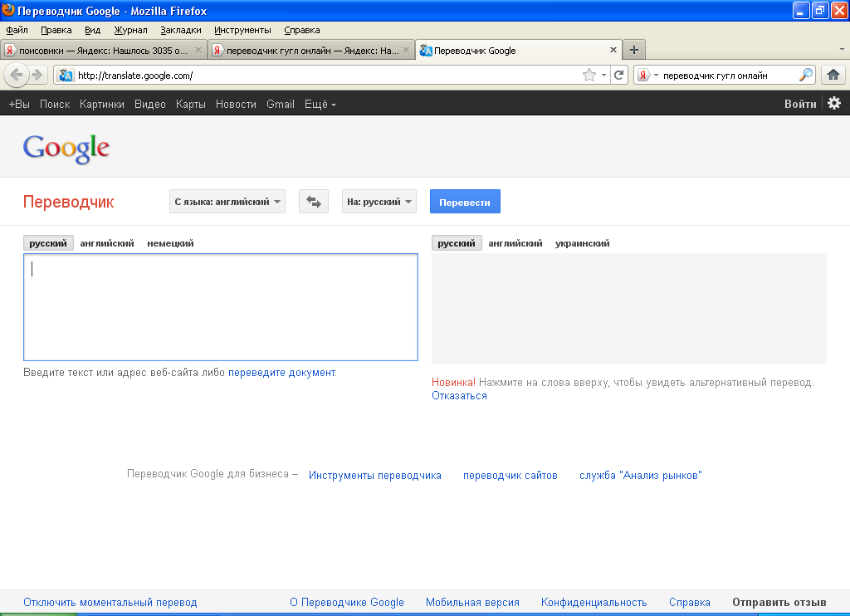Viewport: 850px width, 616px height.
Task: Open Картинки in Google bar
Action: [102, 104]
